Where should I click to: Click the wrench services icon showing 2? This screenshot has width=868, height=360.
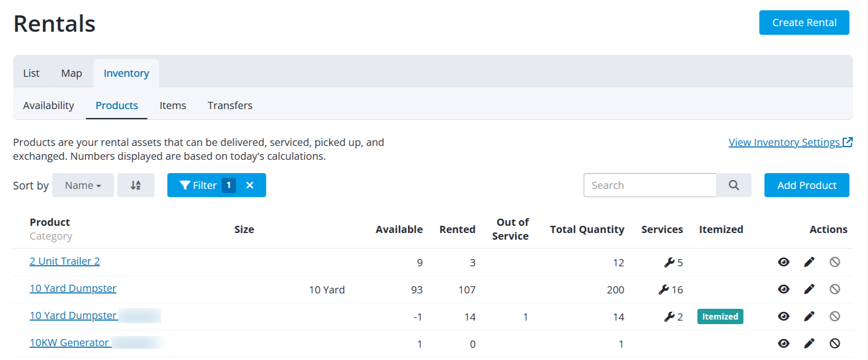click(x=669, y=317)
